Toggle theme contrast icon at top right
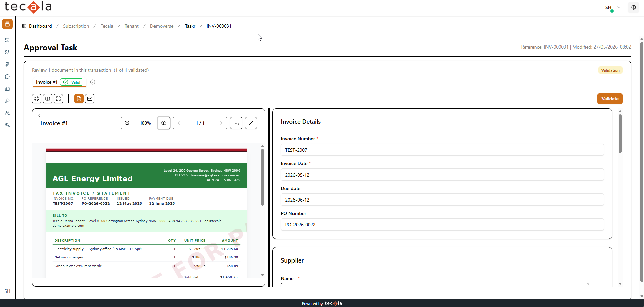The image size is (644, 307). pos(634,7)
